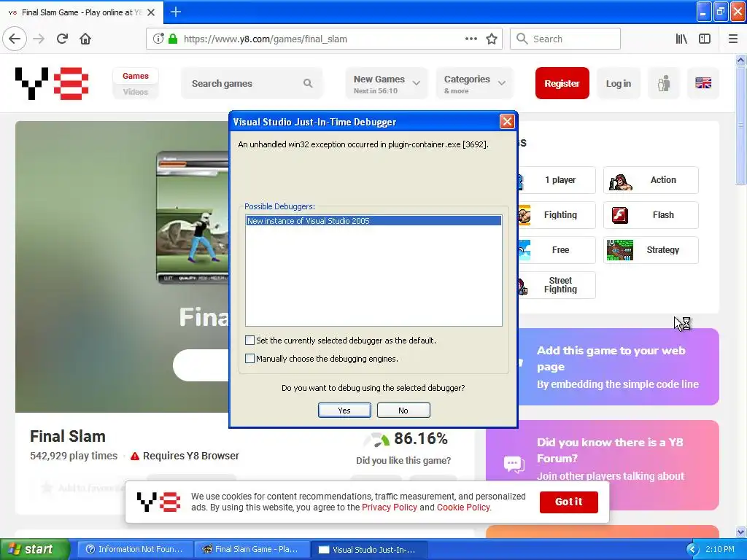Image resolution: width=747 pixels, height=560 pixels.
Task: Click the page scrollbar down arrow
Action: click(x=740, y=532)
